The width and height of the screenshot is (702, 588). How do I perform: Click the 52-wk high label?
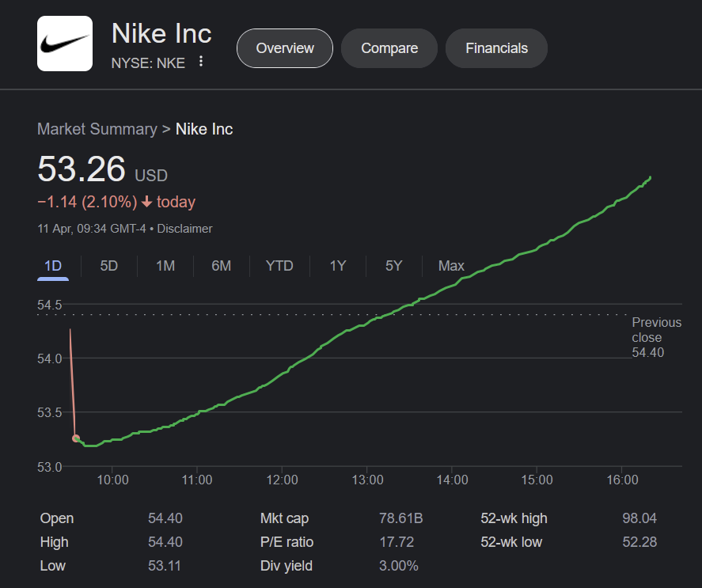coord(514,518)
